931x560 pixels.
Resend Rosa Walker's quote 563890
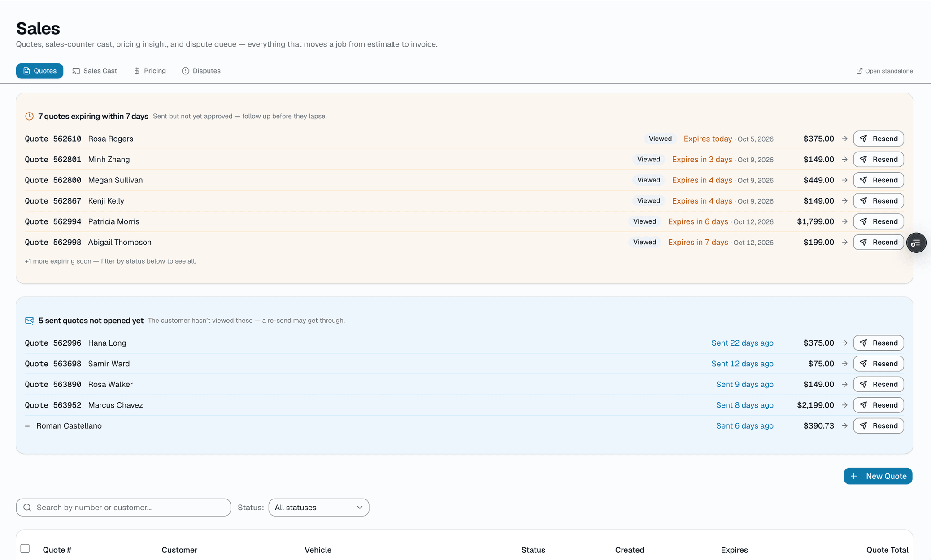[x=878, y=384]
